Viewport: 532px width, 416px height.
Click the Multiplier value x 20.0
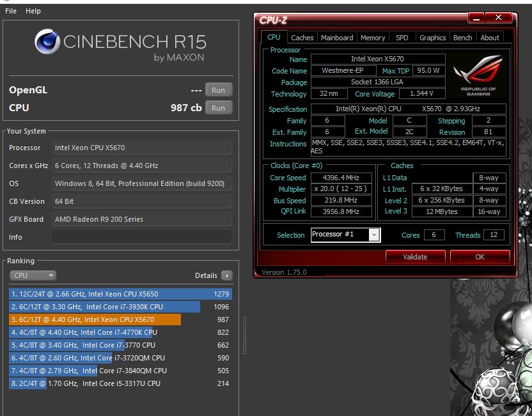tap(341, 189)
